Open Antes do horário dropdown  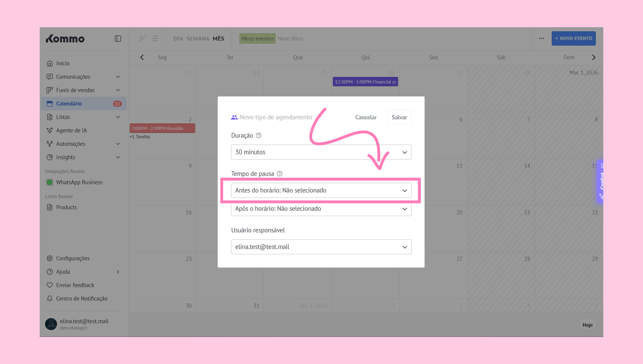point(321,191)
